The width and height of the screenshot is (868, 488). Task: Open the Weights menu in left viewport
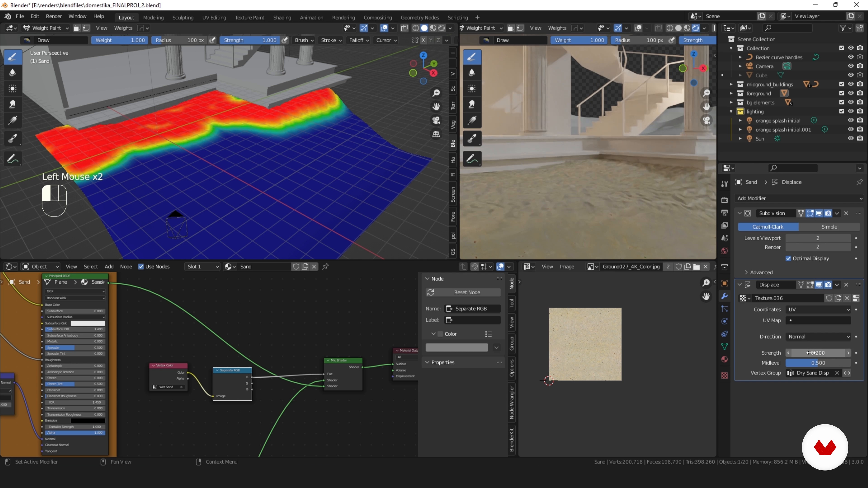click(123, 28)
